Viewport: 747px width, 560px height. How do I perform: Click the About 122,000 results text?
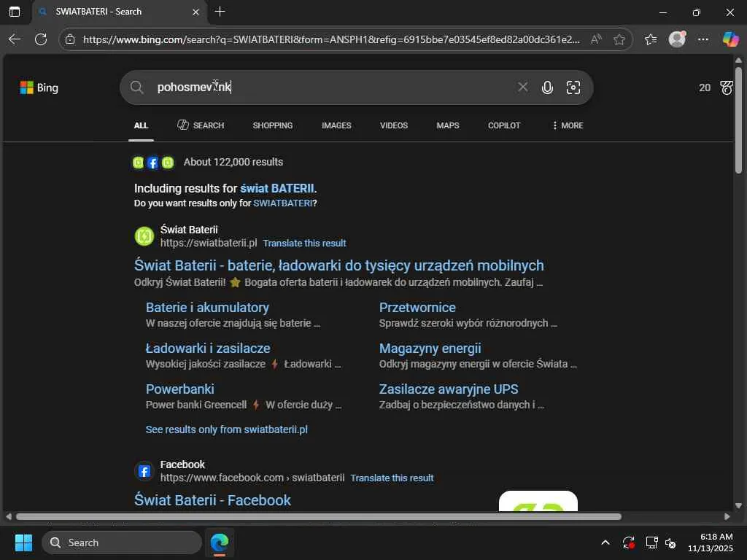tap(233, 162)
